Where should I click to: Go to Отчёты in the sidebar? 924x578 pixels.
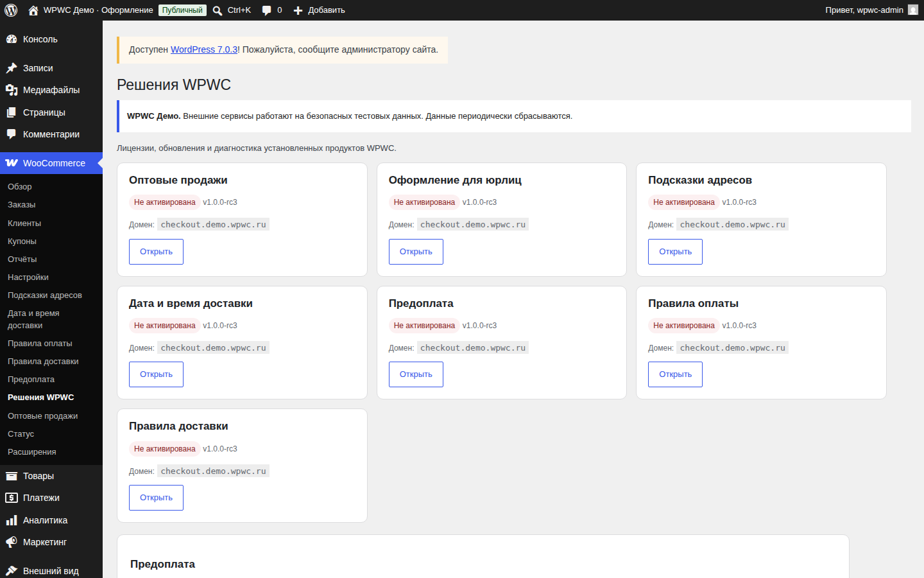tap(22, 259)
